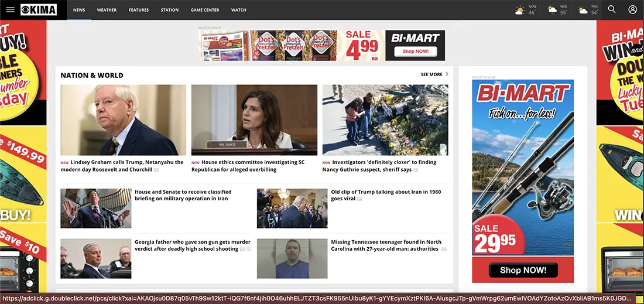Click the SEE MORE link
The height and width of the screenshot is (304, 644).
click(x=431, y=74)
